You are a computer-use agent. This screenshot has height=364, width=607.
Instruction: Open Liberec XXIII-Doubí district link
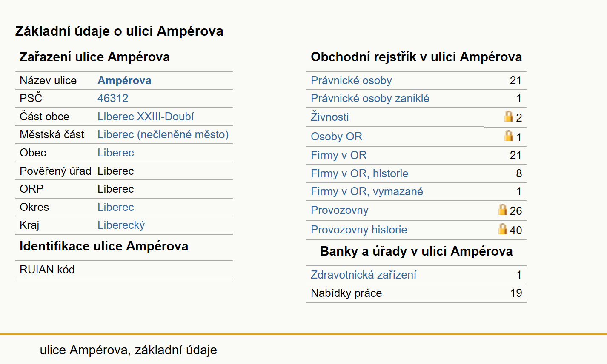(146, 117)
